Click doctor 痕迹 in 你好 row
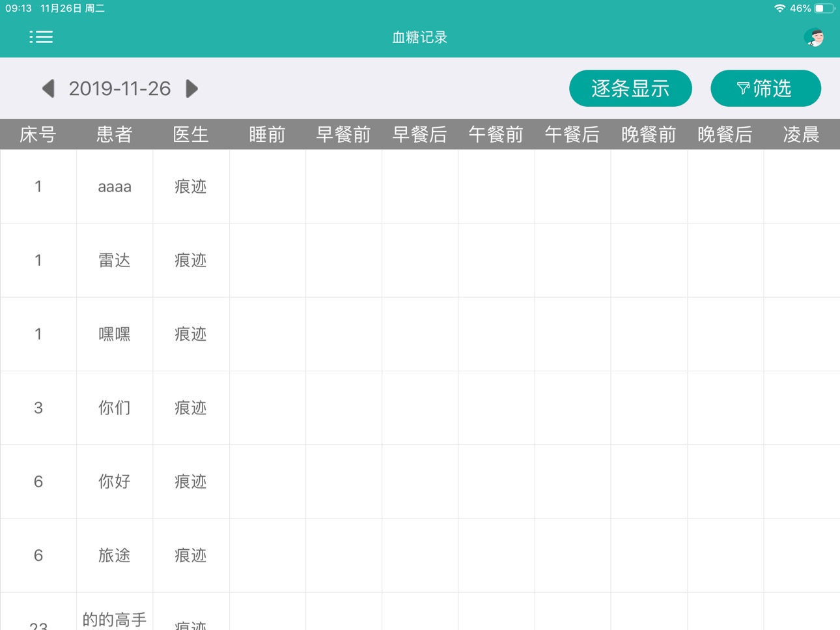Viewport: 840px width, 630px height. coord(191,481)
